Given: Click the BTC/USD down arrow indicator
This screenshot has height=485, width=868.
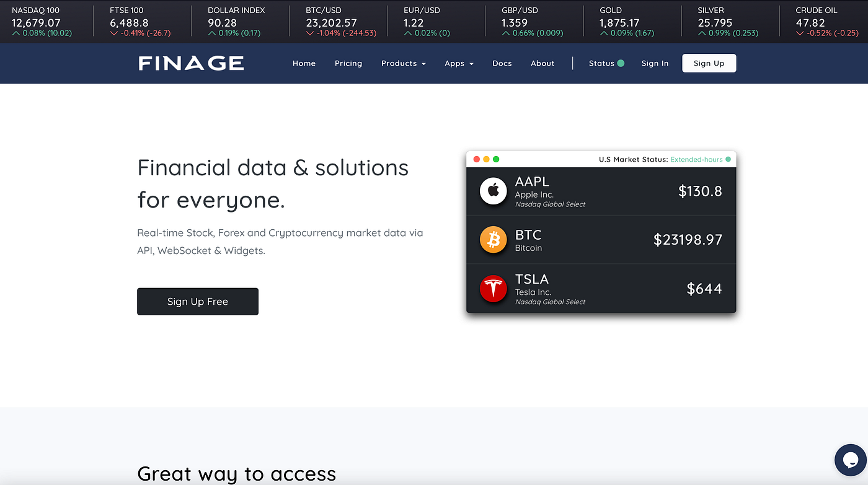Looking at the screenshot, I should coord(309,33).
